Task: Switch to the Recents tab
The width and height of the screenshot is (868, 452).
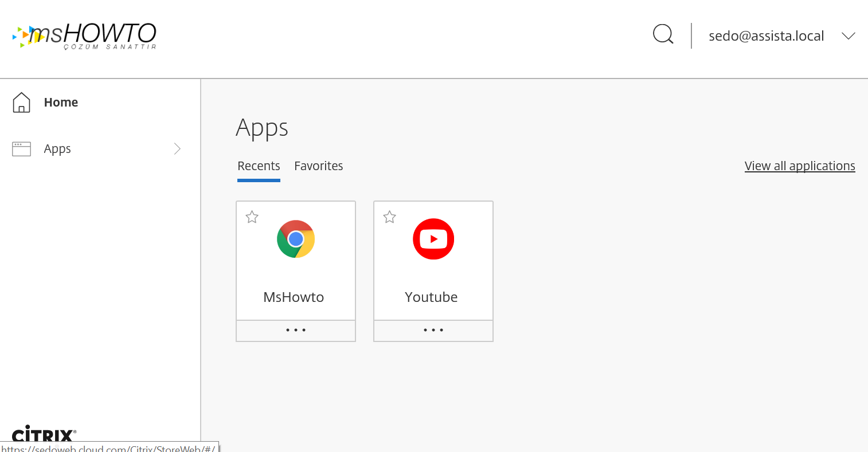Action: (259, 166)
